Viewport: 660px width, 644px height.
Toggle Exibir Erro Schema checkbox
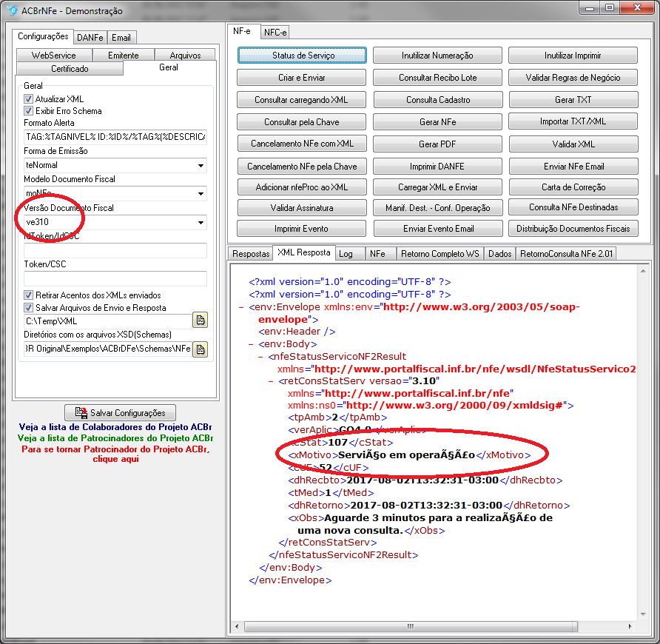coord(28,111)
